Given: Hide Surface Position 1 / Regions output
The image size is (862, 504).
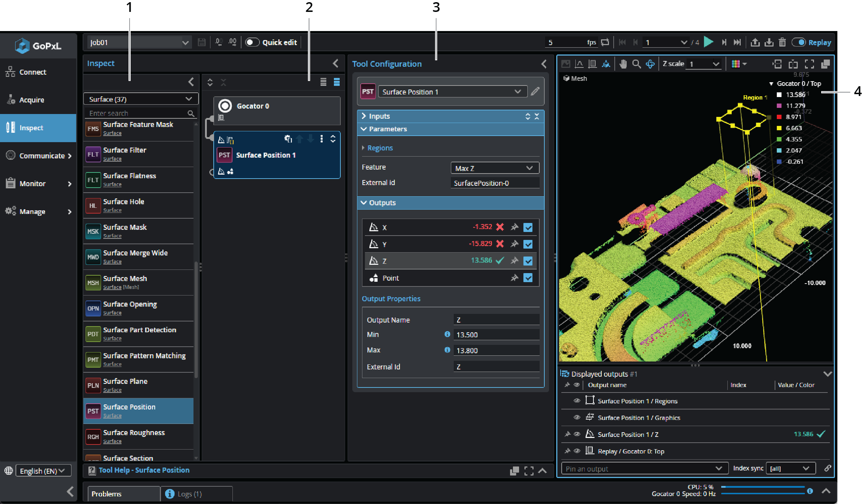Looking at the screenshot, I should [577, 401].
